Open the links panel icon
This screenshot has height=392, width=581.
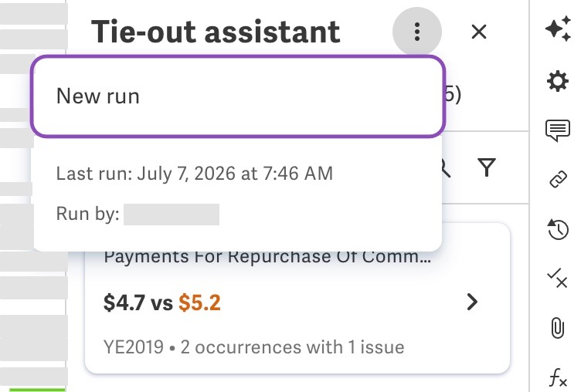tap(558, 180)
